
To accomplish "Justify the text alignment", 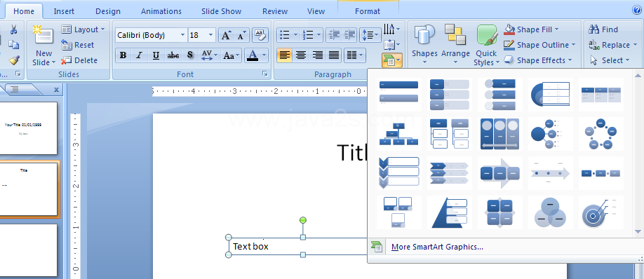I will click(334, 55).
